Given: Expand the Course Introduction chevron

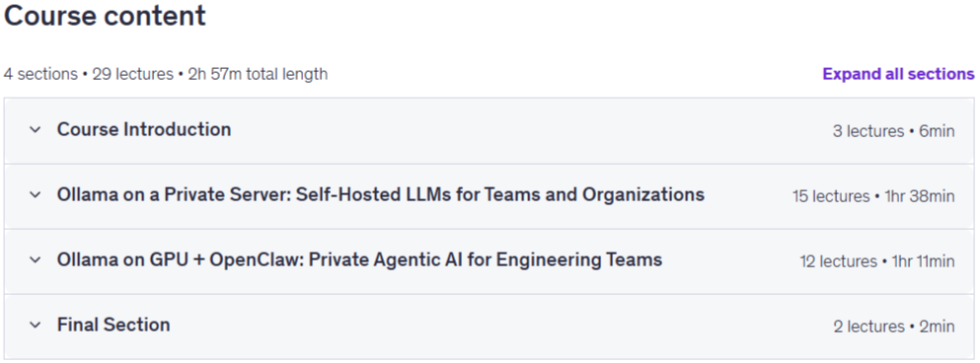Looking at the screenshot, I should click(36, 130).
